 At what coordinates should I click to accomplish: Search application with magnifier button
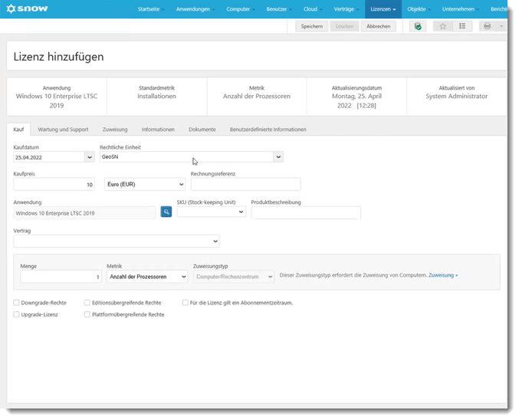pyautogui.click(x=166, y=212)
